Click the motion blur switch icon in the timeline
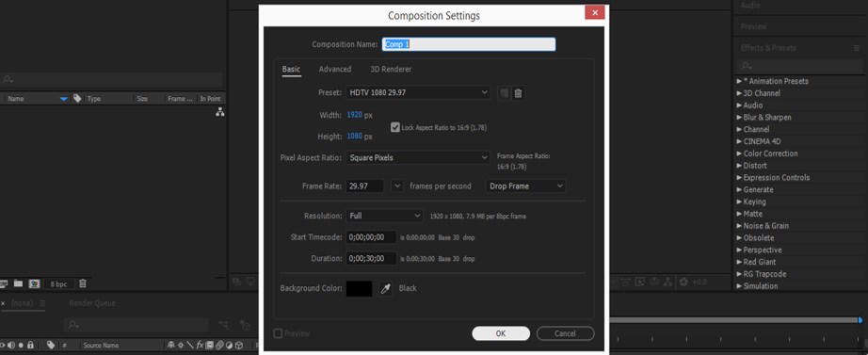This screenshot has height=355, width=868. coord(219,345)
